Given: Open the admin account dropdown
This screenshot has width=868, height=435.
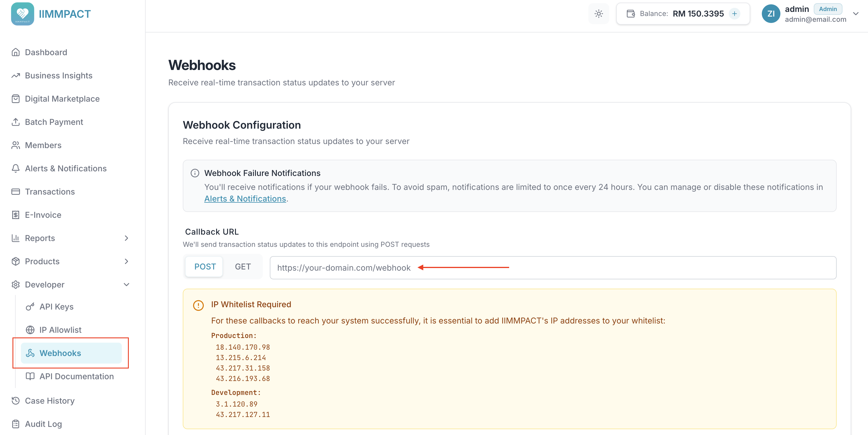Looking at the screenshot, I should click(856, 14).
